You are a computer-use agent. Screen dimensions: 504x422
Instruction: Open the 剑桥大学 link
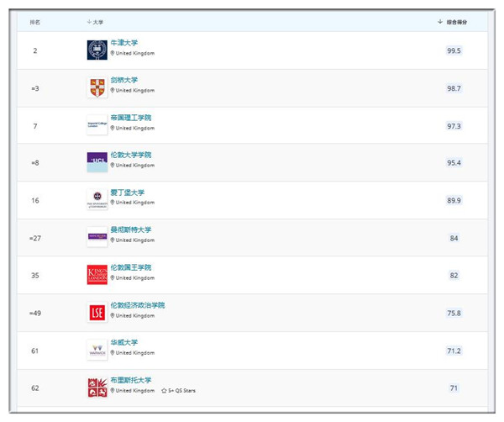(124, 80)
